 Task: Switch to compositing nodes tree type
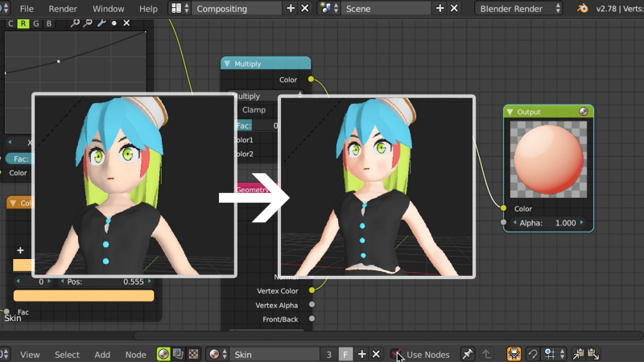coord(178,354)
